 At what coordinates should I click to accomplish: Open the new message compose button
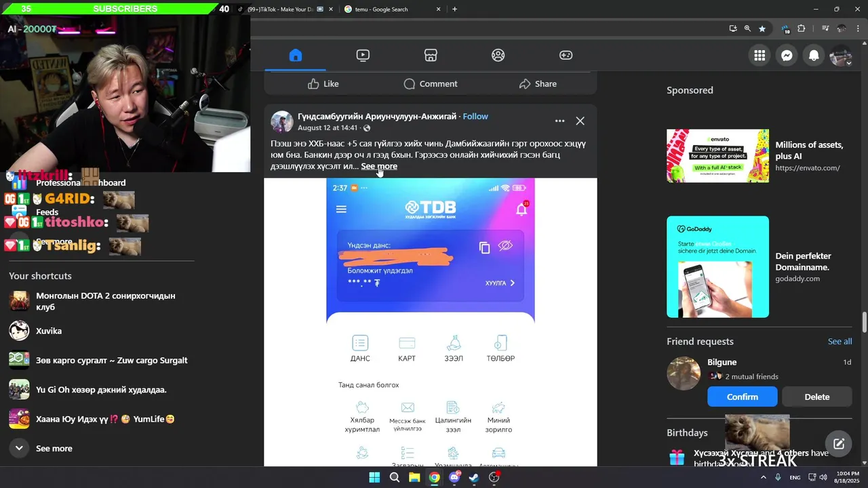839,444
